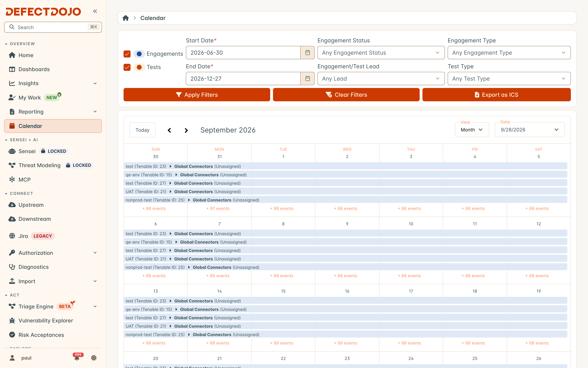588x368 pixels.
Task: Open Downstream cloud item
Action: pos(53,219)
